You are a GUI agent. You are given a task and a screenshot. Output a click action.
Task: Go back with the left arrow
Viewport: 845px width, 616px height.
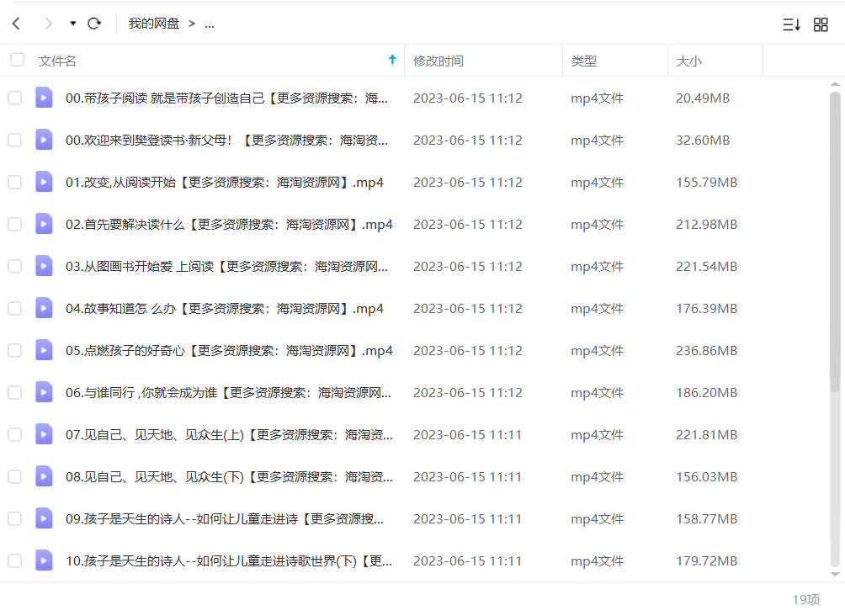pos(16,24)
